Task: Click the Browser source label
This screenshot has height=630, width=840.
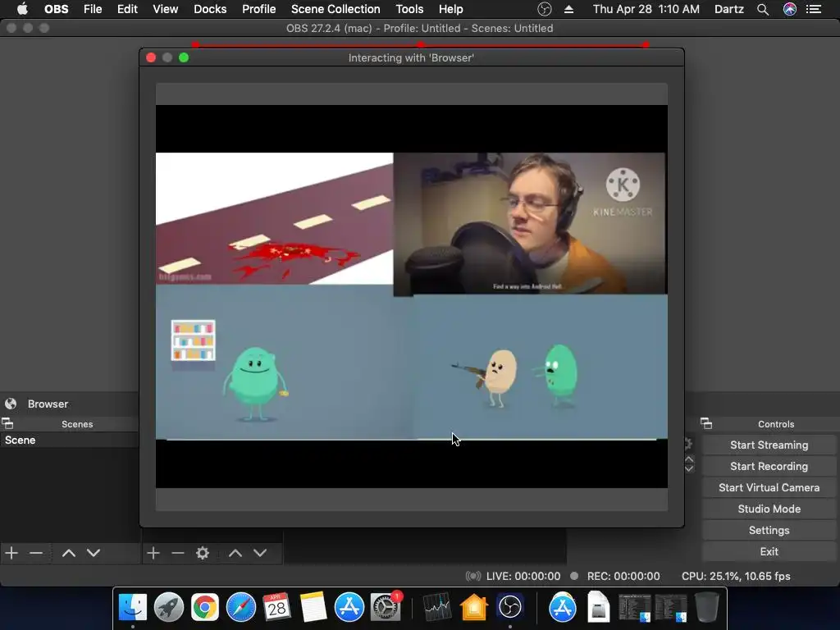Action: tap(48, 404)
